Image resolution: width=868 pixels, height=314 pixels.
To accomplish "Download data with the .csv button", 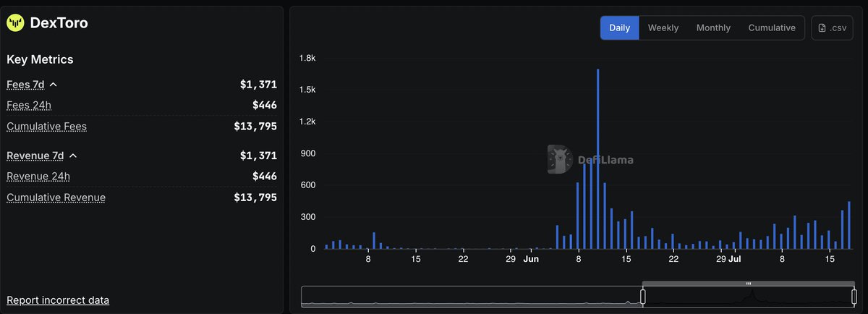I will click(x=832, y=27).
